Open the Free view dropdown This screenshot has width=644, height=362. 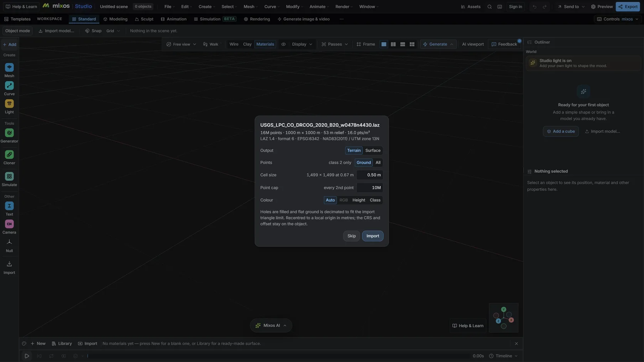(x=181, y=44)
